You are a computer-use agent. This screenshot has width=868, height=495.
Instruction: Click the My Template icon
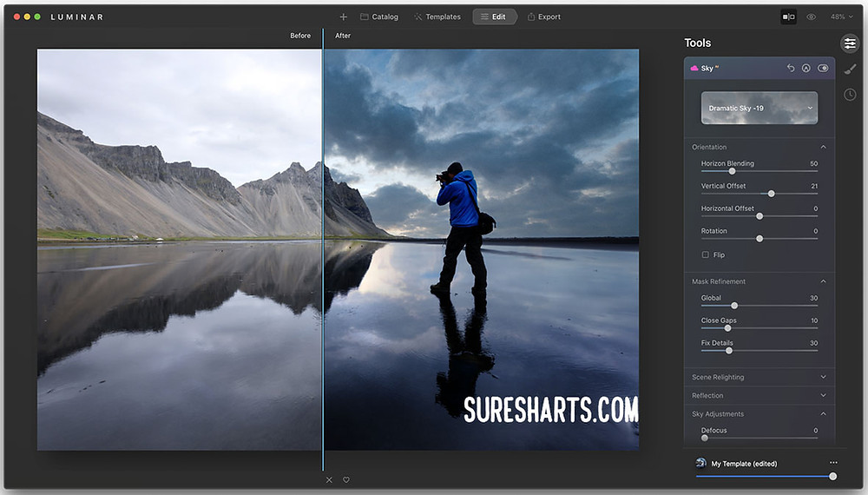click(x=700, y=463)
